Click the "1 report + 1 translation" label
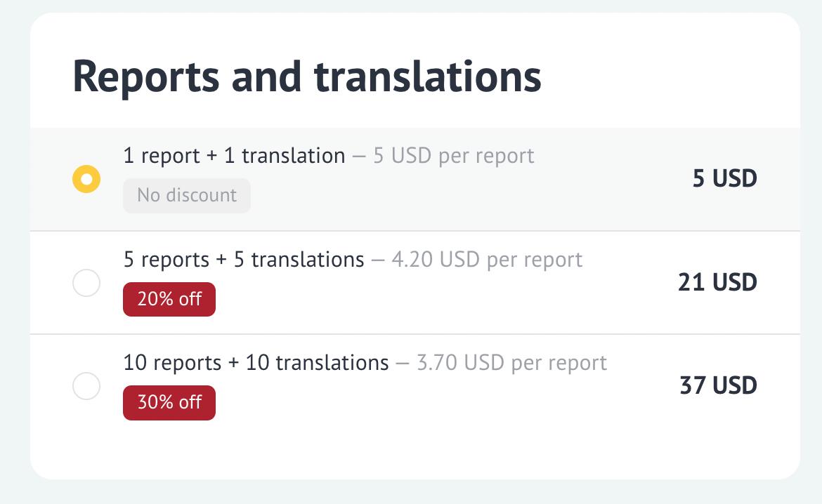This screenshot has height=504, width=822. 234,155
